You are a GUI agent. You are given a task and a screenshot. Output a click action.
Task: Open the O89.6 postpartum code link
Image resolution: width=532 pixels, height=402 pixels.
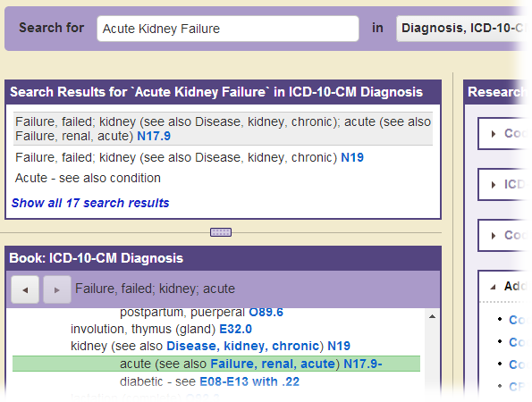click(266, 312)
